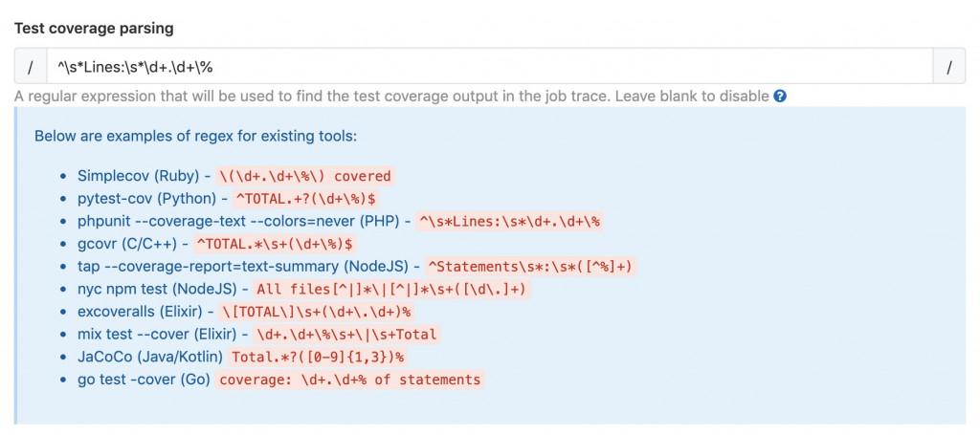Viewport: 980px width, 435px height.
Task: Click the blue help question mark icon
Action: [780, 97]
